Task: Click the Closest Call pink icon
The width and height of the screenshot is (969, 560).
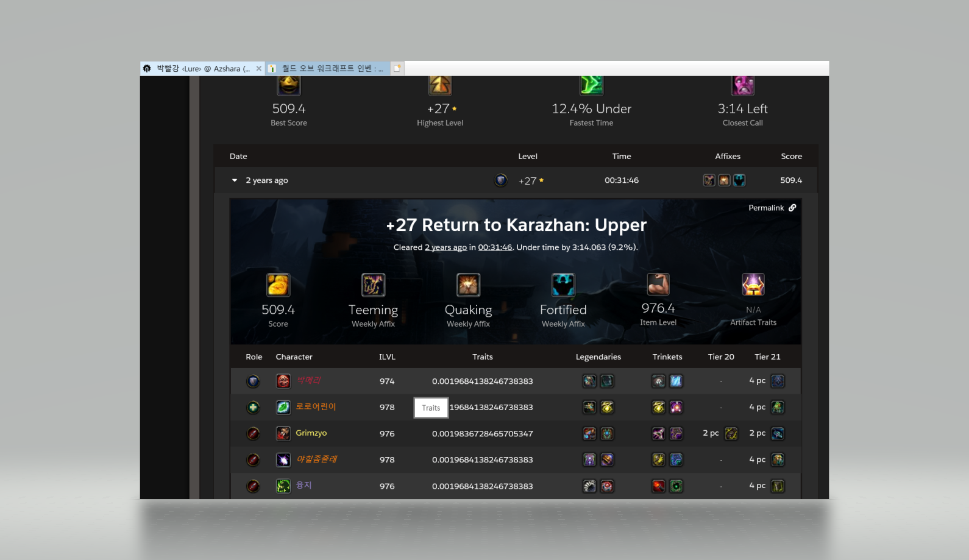Action: pyautogui.click(x=743, y=85)
